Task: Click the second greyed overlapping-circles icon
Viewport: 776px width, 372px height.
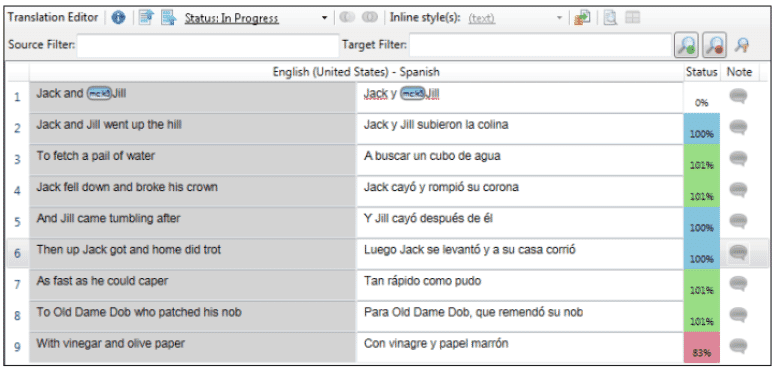Action: pyautogui.click(x=370, y=18)
